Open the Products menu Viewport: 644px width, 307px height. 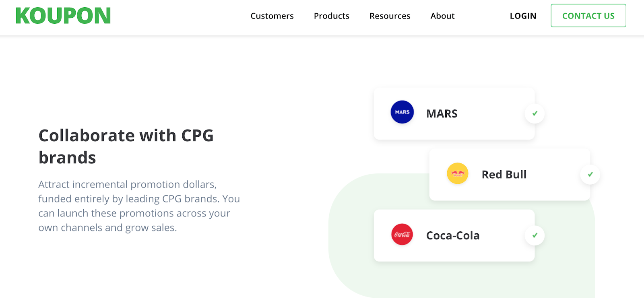tap(332, 16)
